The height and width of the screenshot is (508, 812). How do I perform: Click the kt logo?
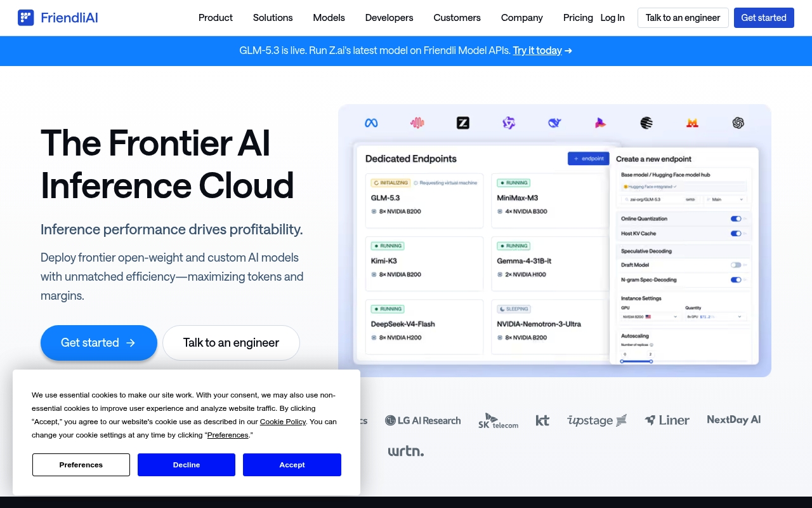[542, 420]
